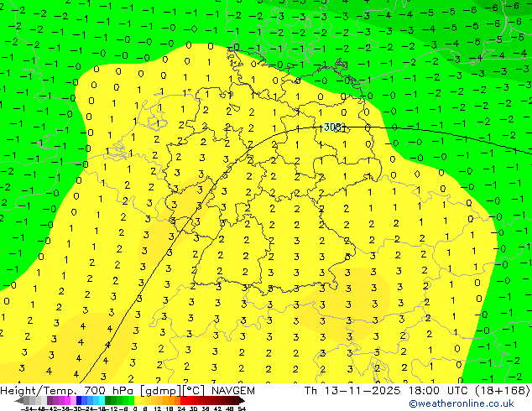
Task: Click the -54 scale value under the legend
Action: click(x=27, y=408)
